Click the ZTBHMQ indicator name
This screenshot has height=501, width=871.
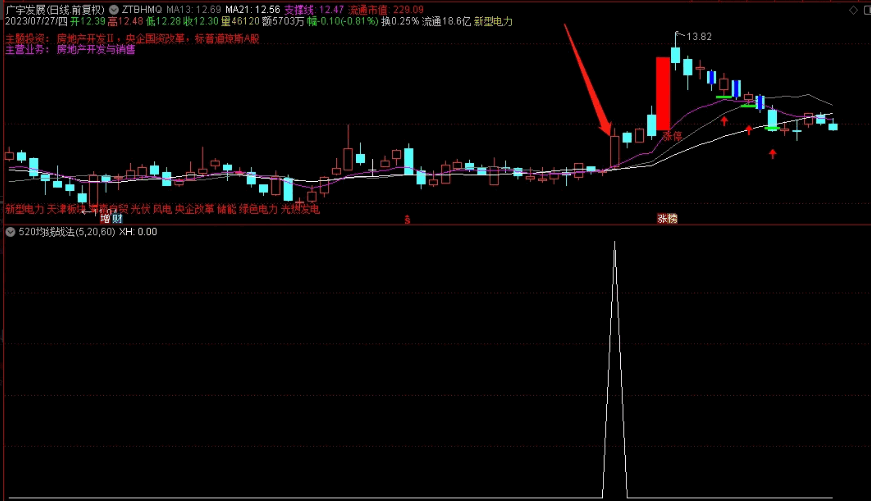point(142,9)
